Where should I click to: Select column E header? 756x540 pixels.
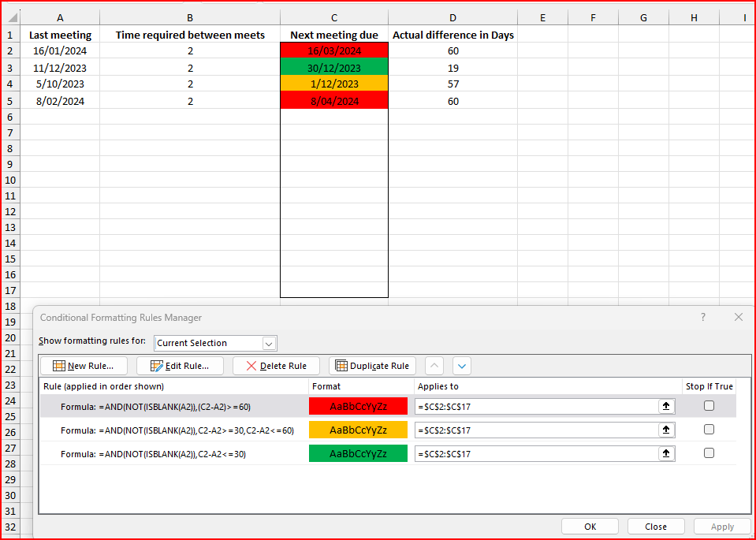543,18
